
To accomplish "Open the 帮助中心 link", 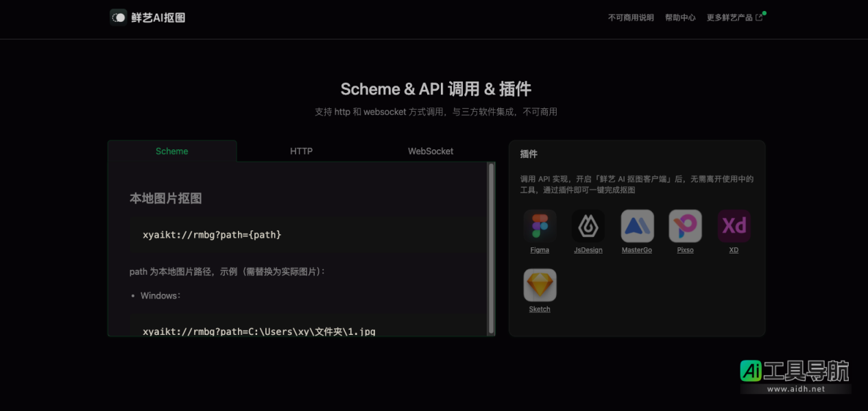I will click(679, 17).
